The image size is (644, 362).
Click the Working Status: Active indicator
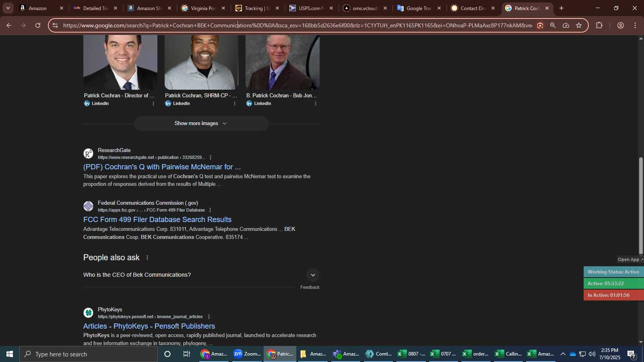tap(613, 272)
